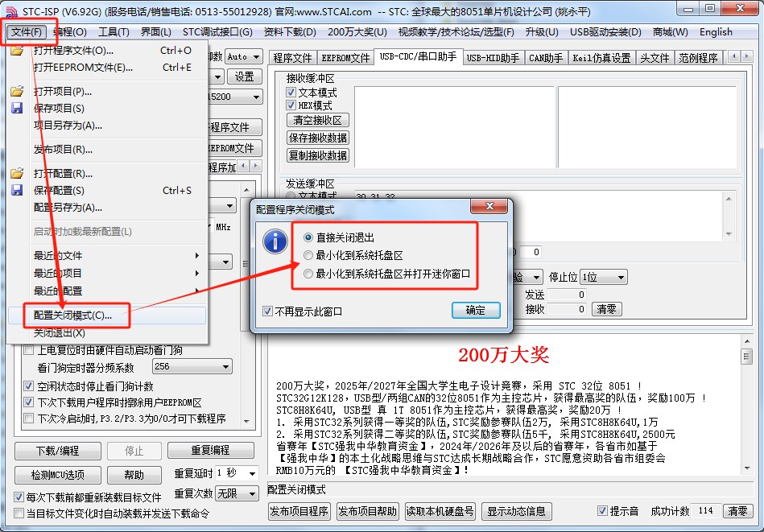Image resolution: width=764 pixels, height=532 pixels.
Task: Open the 工具(T) menu
Action: pyautogui.click(x=114, y=32)
